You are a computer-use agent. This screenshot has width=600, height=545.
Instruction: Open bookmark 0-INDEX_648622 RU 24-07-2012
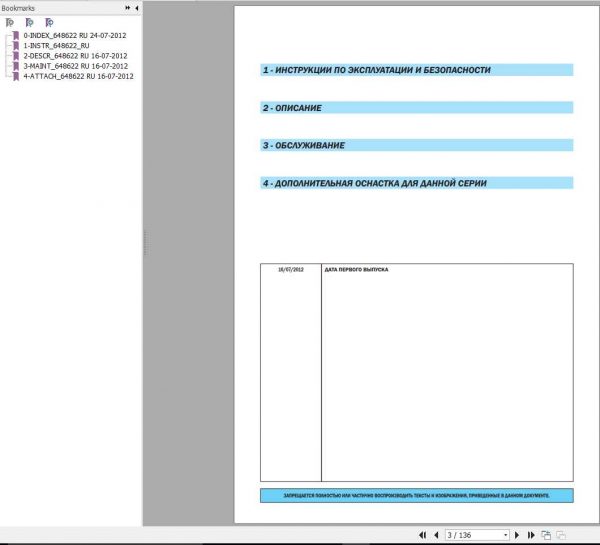(x=75, y=35)
